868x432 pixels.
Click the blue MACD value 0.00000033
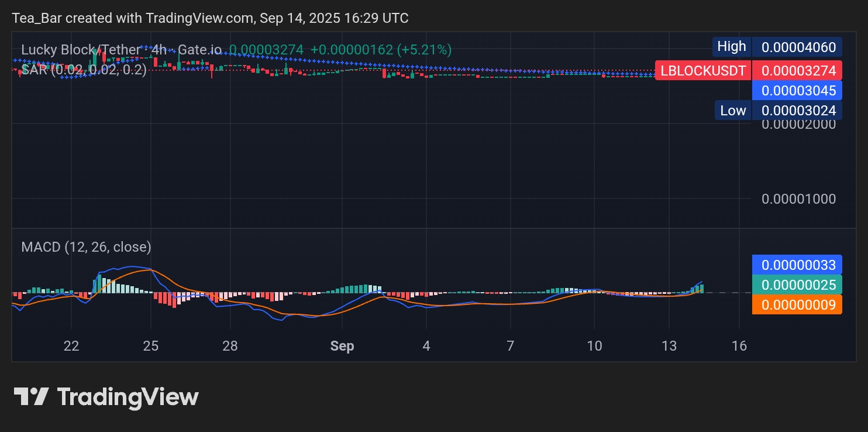[797, 265]
